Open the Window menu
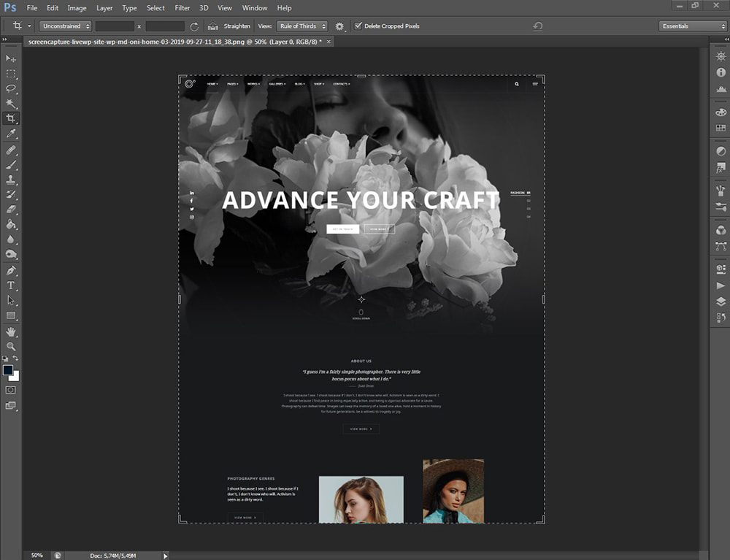Image resolution: width=730 pixels, height=560 pixels. coord(255,8)
